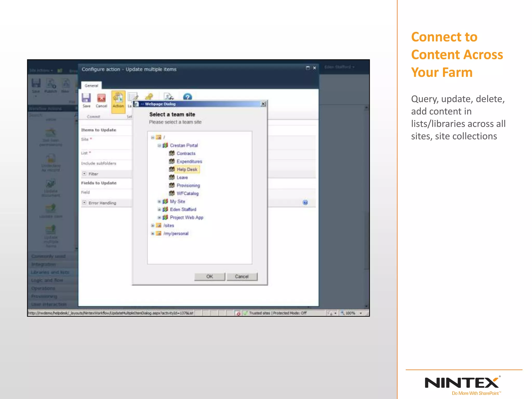Expand the Filter section
The height and width of the screenshot is (399, 532).
(x=84, y=174)
